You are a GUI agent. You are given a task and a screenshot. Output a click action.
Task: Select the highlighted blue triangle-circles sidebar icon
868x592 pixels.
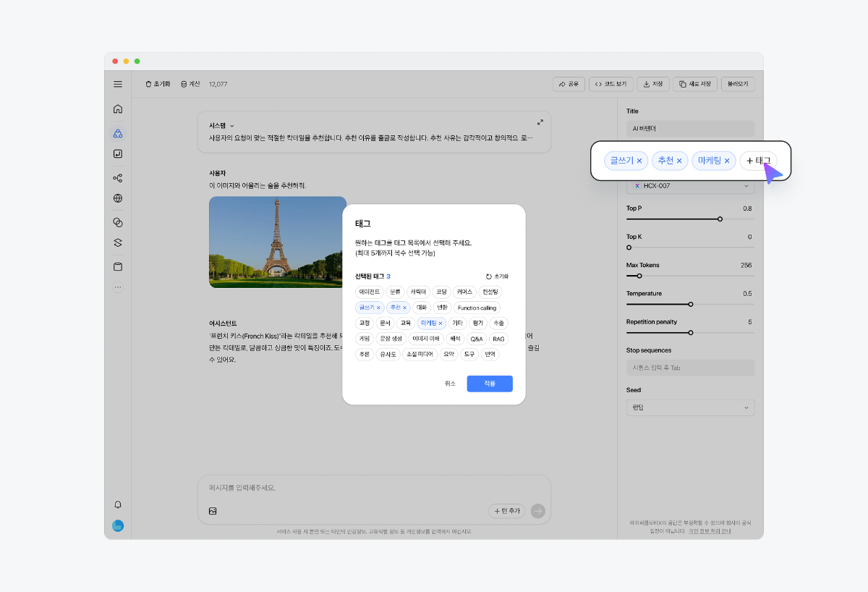[x=118, y=133]
